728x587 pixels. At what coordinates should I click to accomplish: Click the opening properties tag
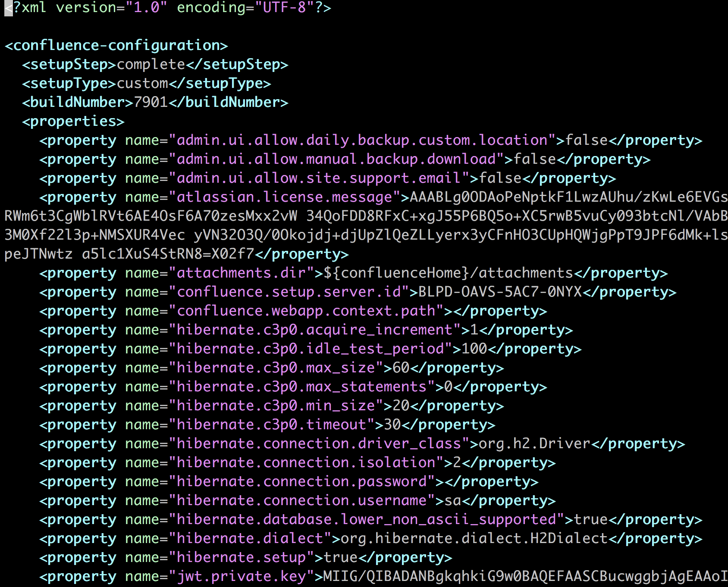(x=73, y=121)
